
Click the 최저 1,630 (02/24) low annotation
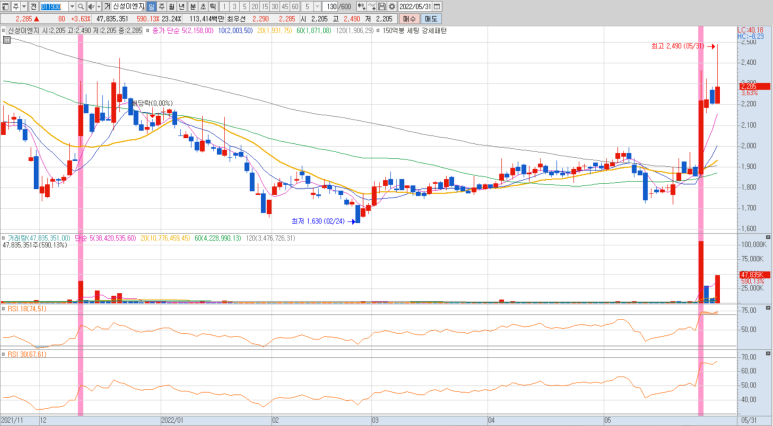318,221
